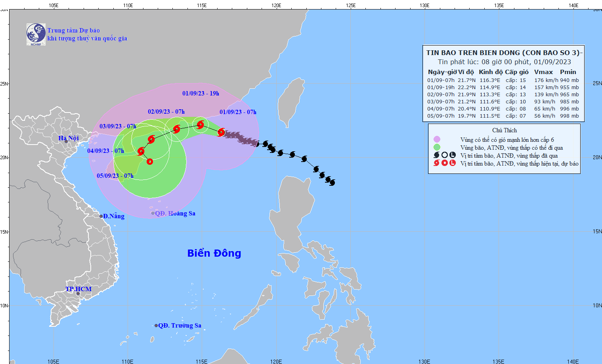The width and height of the screenshot is (602, 364).
Task: Click 'Trung tâm Dự báo' header text
Action: tap(74, 30)
